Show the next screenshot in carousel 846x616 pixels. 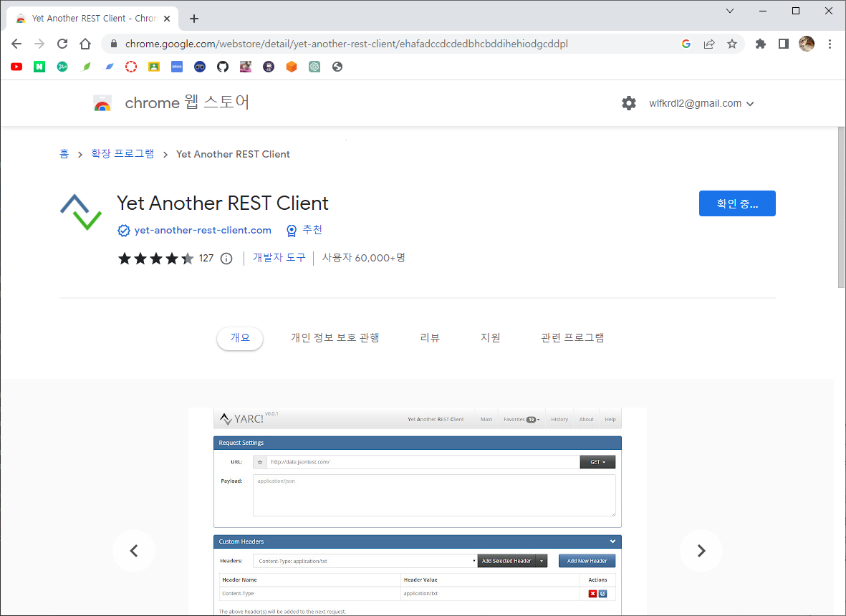(701, 551)
